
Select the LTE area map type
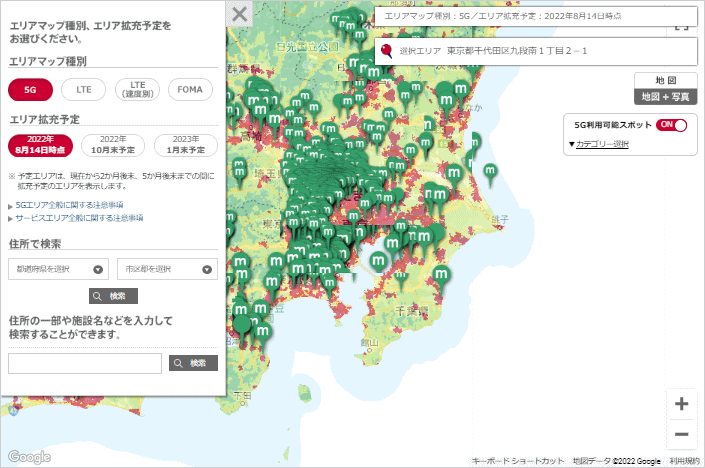(84, 89)
